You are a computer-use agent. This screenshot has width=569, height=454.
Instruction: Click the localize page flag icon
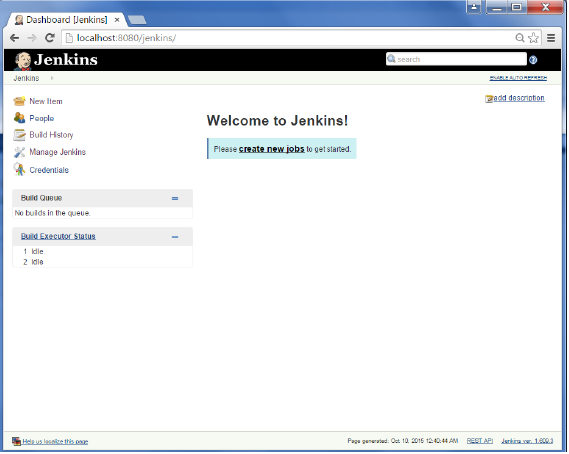[16, 441]
